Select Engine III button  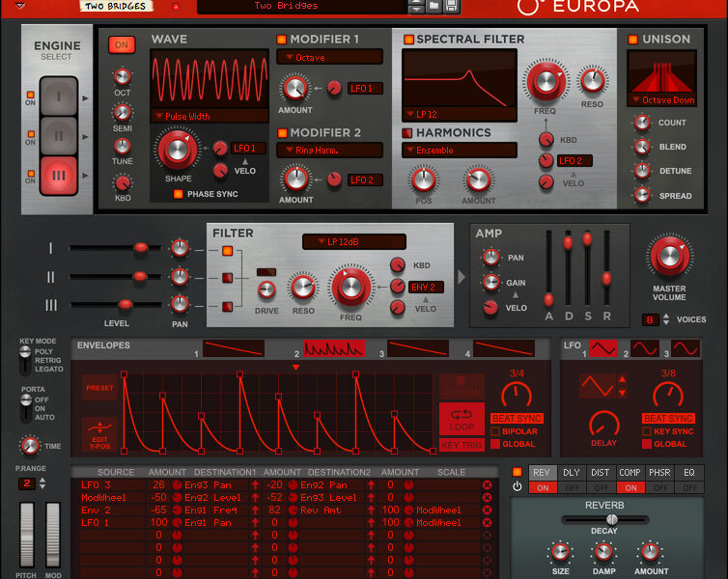click(59, 176)
